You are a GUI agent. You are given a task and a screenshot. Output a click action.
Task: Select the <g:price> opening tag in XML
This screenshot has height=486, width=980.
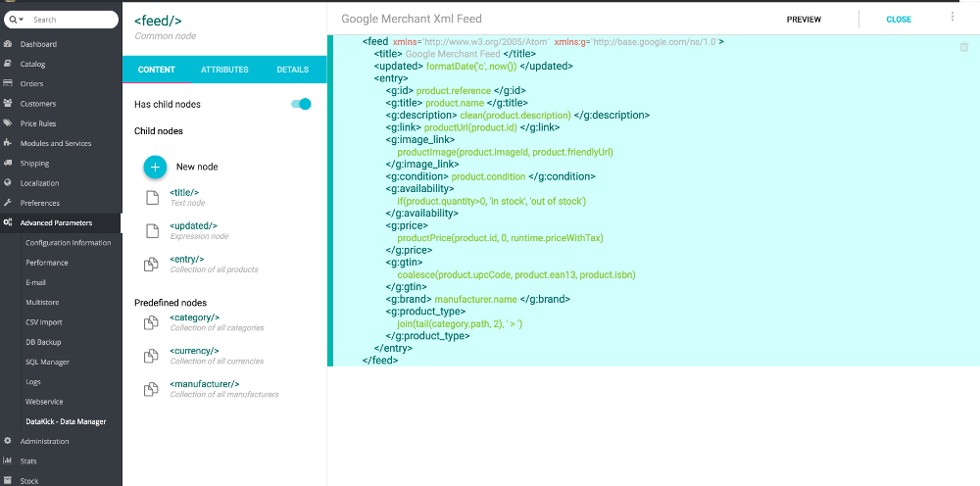pos(407,225)
